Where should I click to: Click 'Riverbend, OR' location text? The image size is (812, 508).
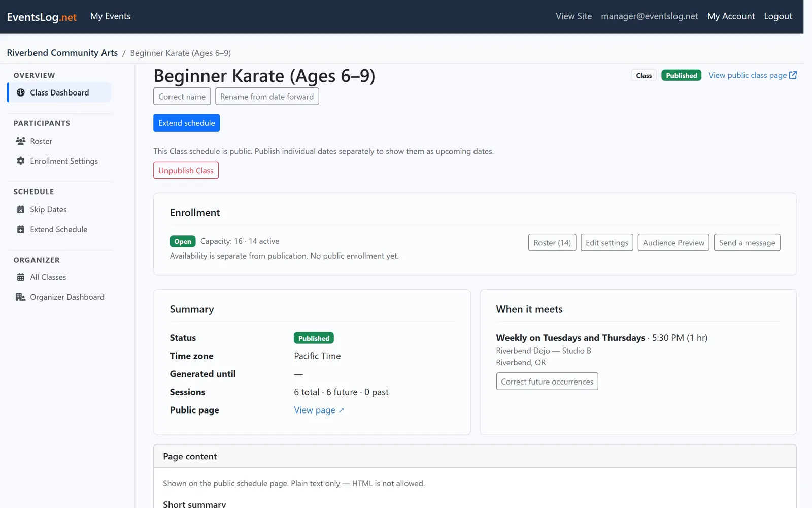pos(521,363)
